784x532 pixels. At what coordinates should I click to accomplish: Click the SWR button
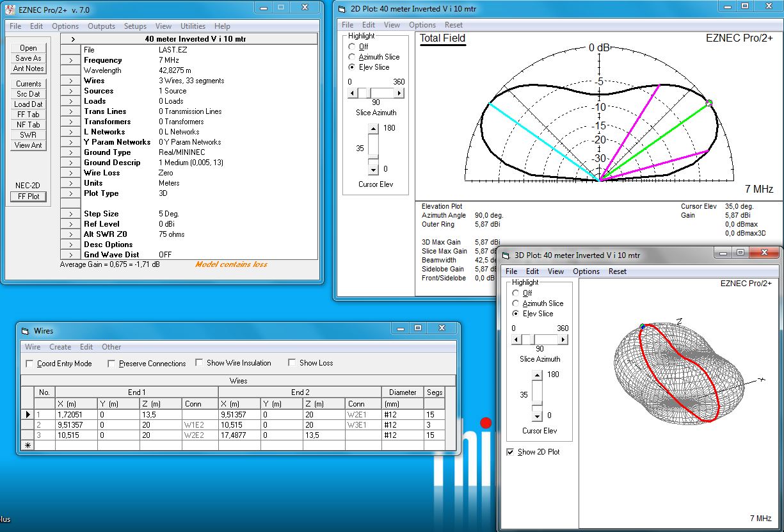pos(28,135)
